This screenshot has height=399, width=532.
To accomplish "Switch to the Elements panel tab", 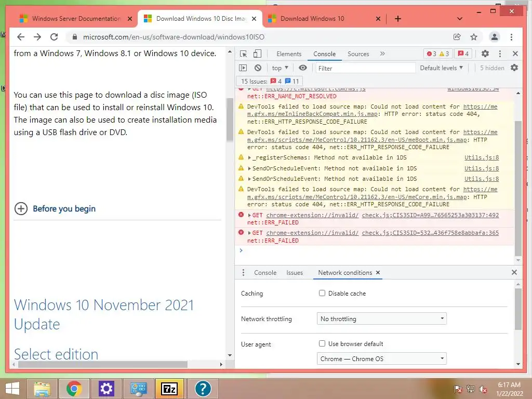I will (289, 54).
